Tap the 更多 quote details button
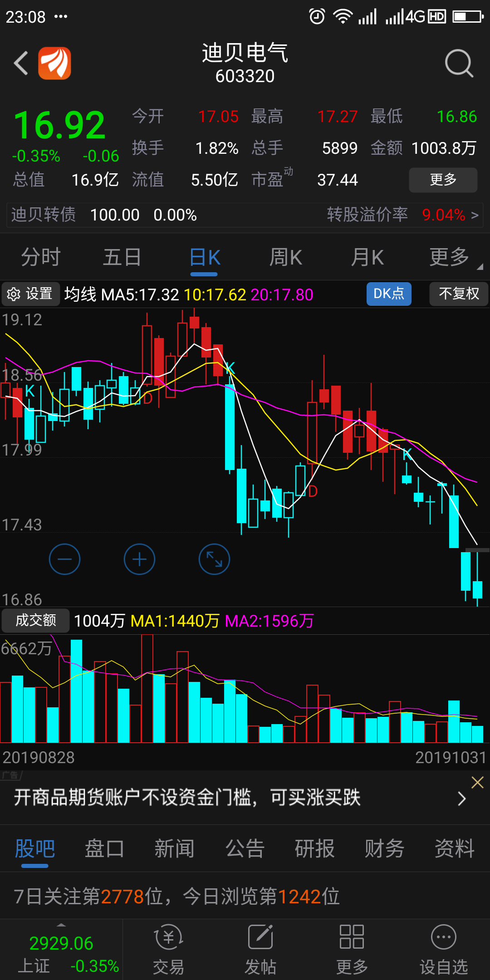Image resolution: width=490 pixels, height=980 pixels. pos(443,180)
